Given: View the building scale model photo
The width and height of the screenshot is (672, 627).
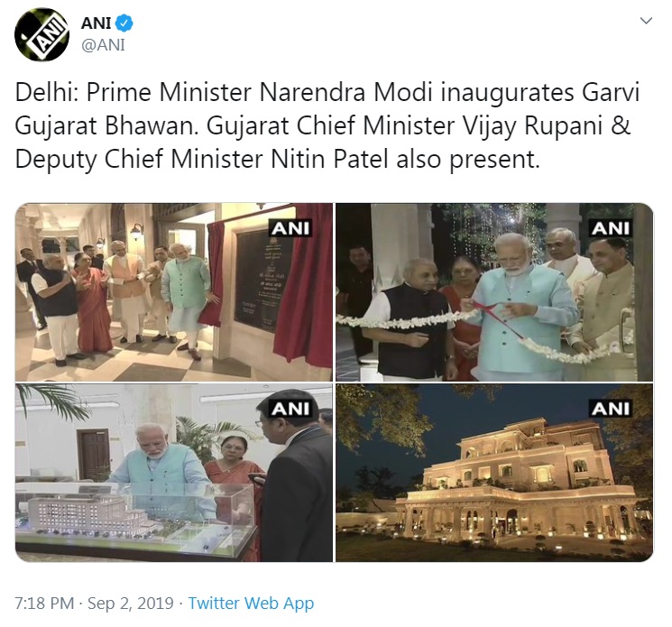Looking at the screenshot, I should [x=173, y=473].
